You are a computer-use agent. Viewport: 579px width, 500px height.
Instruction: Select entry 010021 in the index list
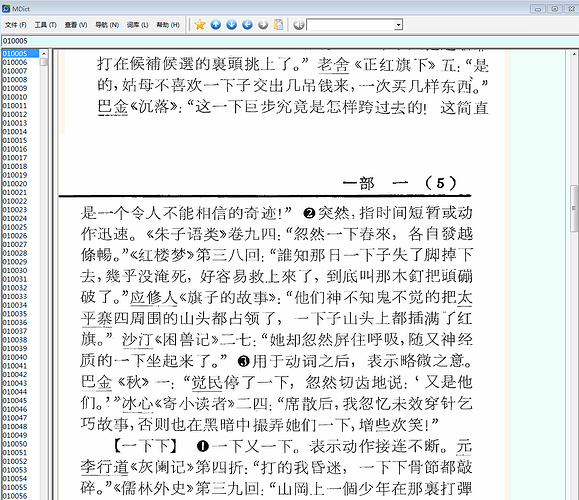point(15,192)
